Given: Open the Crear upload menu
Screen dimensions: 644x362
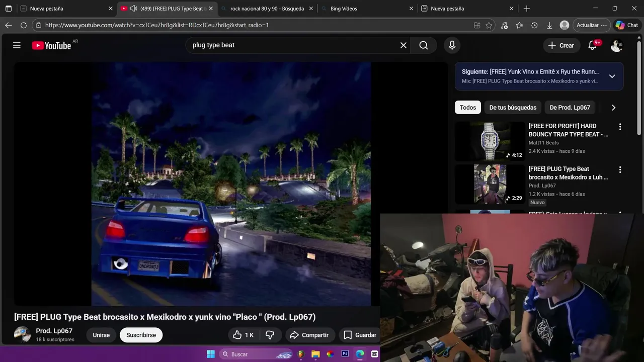Looking at the screenshot, I should 561,45.
